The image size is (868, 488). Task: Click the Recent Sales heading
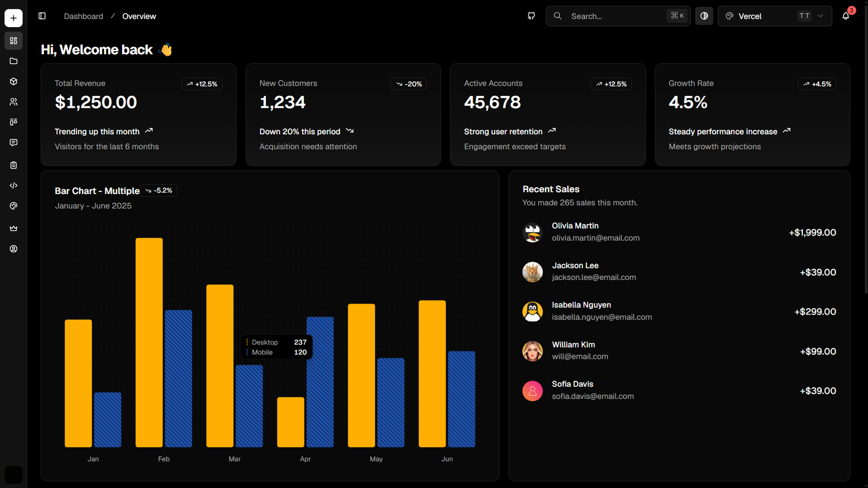(551, 189)
